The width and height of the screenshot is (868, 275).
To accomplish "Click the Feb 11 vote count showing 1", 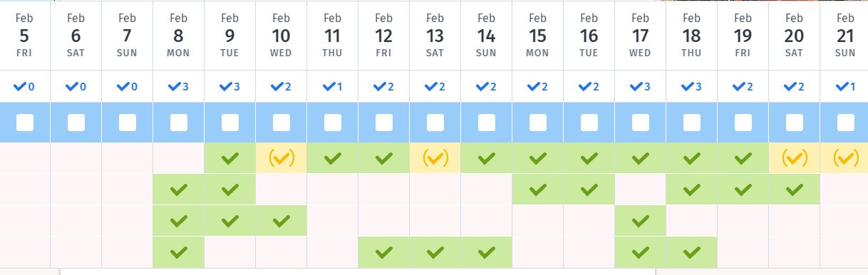I will pyautogui.click(x=333, y=87).
